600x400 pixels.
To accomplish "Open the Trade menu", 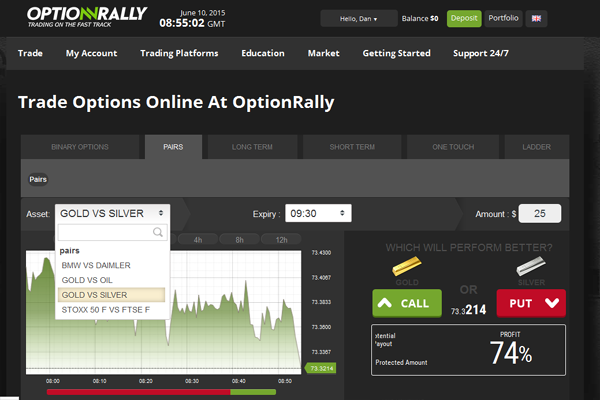I will [30, 53].
